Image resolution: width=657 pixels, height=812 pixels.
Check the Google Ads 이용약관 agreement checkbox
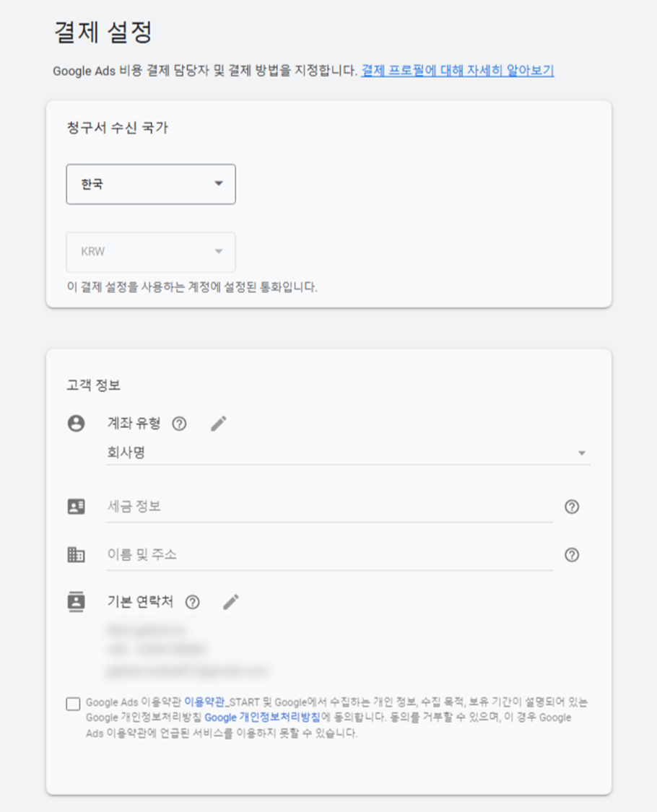tap(73, 704)
